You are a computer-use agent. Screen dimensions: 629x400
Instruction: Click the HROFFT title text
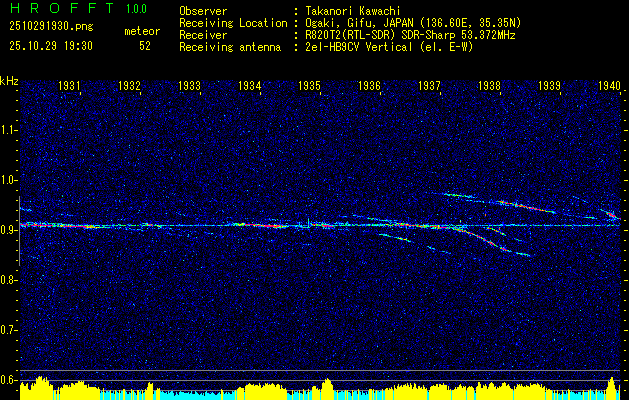pos(63,8)
